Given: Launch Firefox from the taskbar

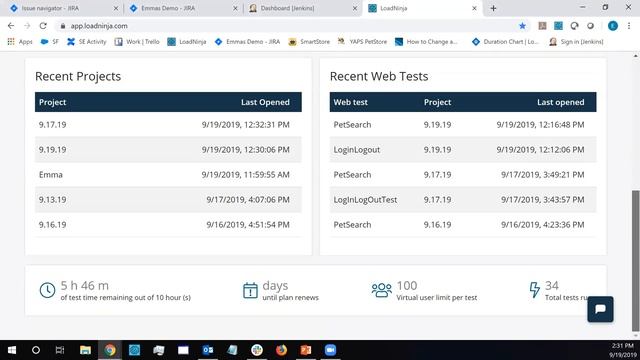Looking at the screenshot, I should pyautogui.click(x=281, y=350).
